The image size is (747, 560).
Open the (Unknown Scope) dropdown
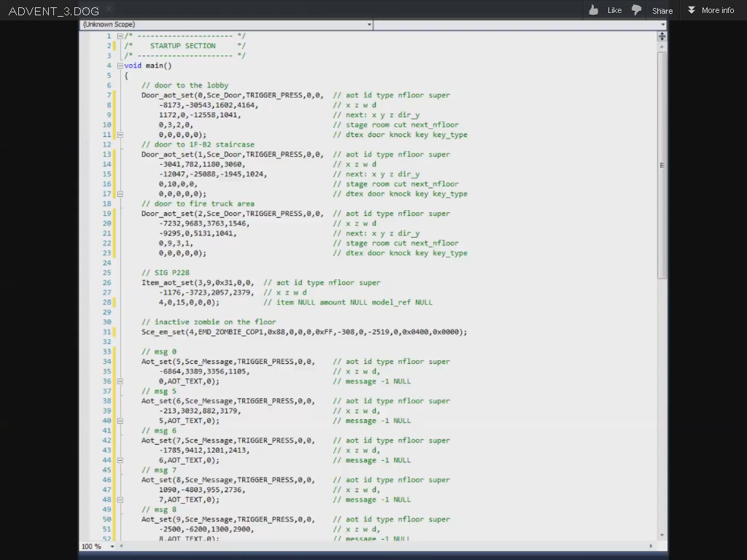click(x=226, y=25)
